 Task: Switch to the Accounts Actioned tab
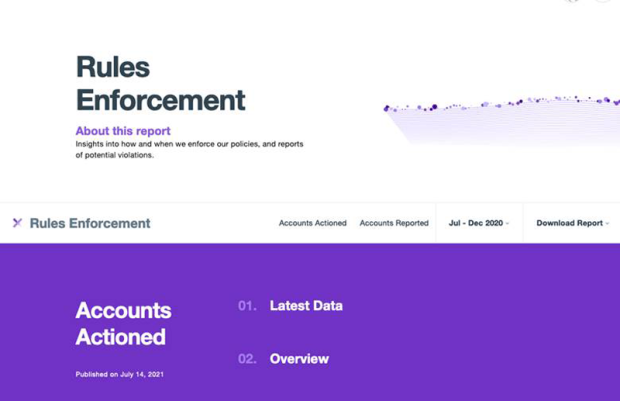(312, 223)
